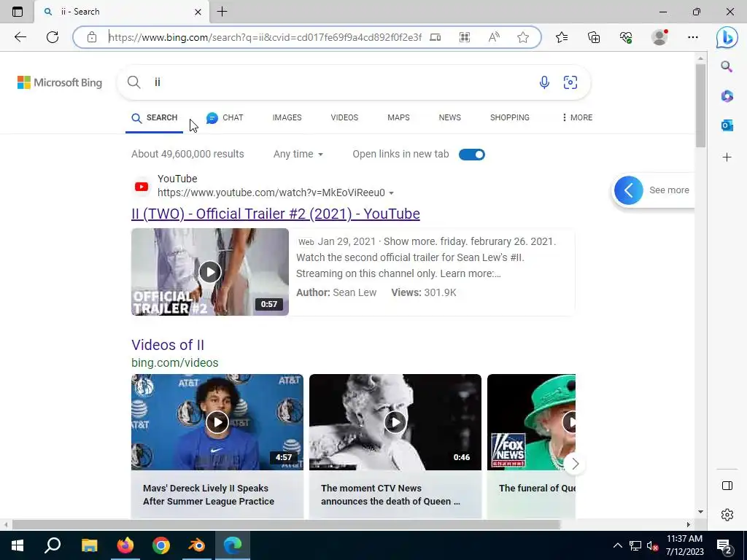
Task: Search by voice microphone icon
Action: click(544, 82)
